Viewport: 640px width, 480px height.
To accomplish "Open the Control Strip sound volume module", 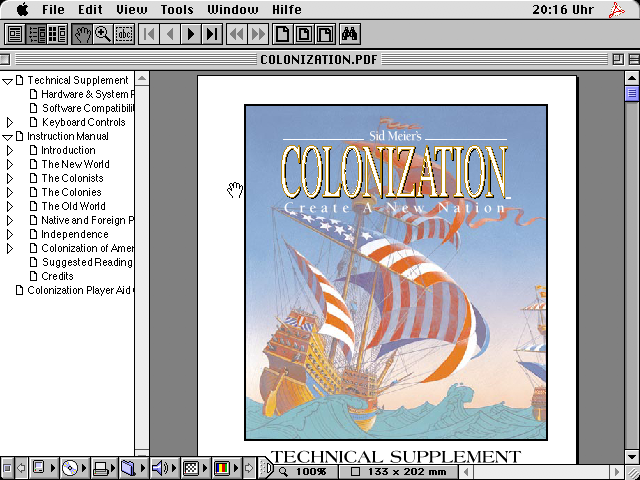I will point(163,468).
